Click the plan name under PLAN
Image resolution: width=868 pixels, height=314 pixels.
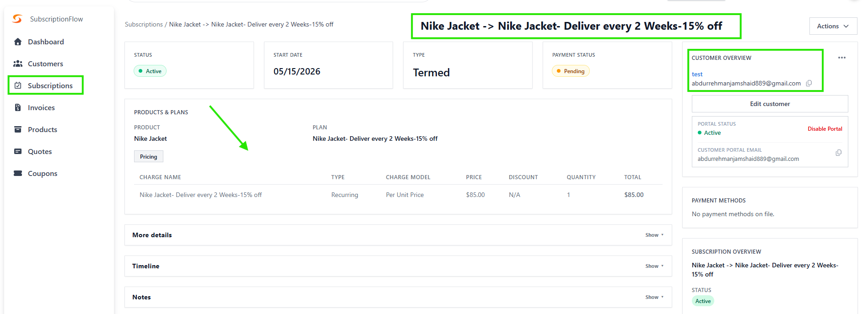coord(375,138)
